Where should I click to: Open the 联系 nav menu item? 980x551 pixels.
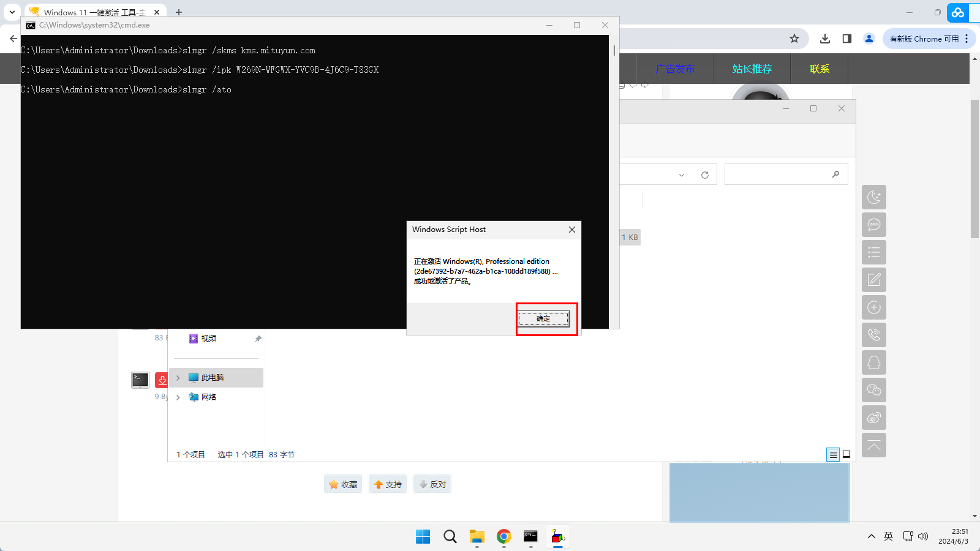[820, 69]
